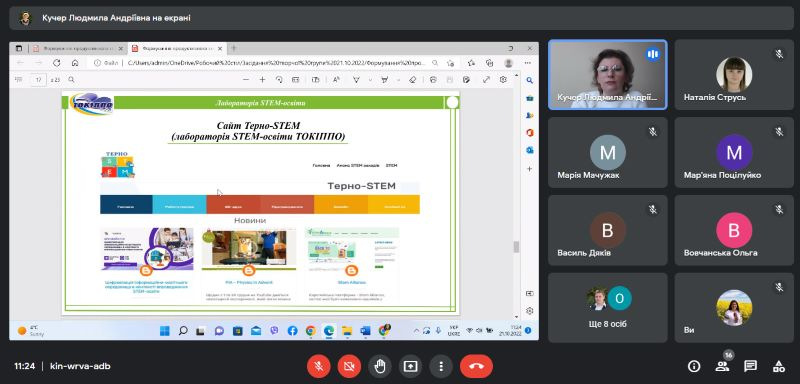Open the Edge profile avatar
The image size is (800, 384).
[x=508, y=63]
